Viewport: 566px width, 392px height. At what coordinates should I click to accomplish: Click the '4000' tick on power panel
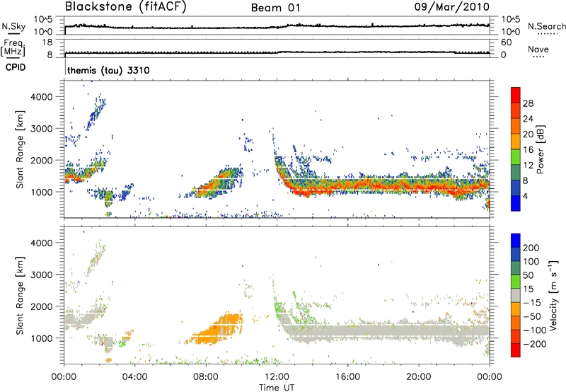pyautogui.click(x=41, y=97)
